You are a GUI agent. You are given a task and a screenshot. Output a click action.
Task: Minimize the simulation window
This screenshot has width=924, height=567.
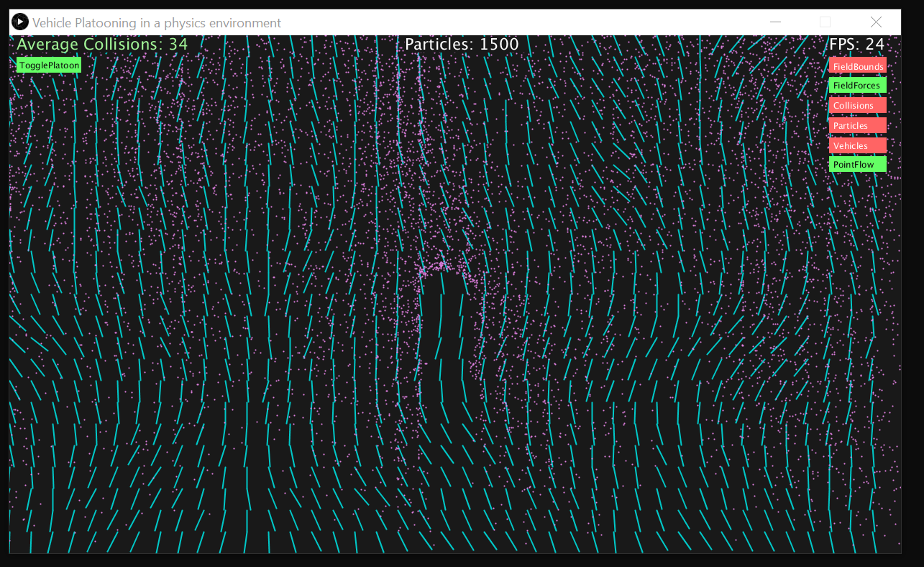point(774,22)
